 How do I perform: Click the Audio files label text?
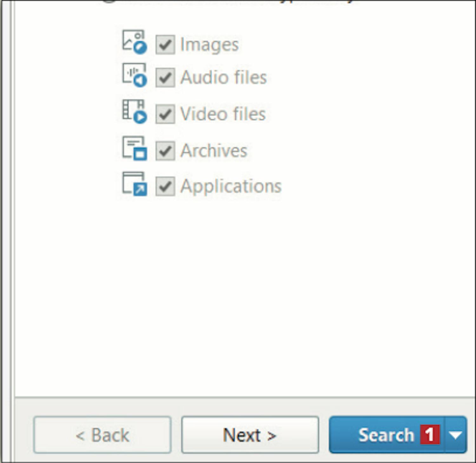click(x=223, y=77)
